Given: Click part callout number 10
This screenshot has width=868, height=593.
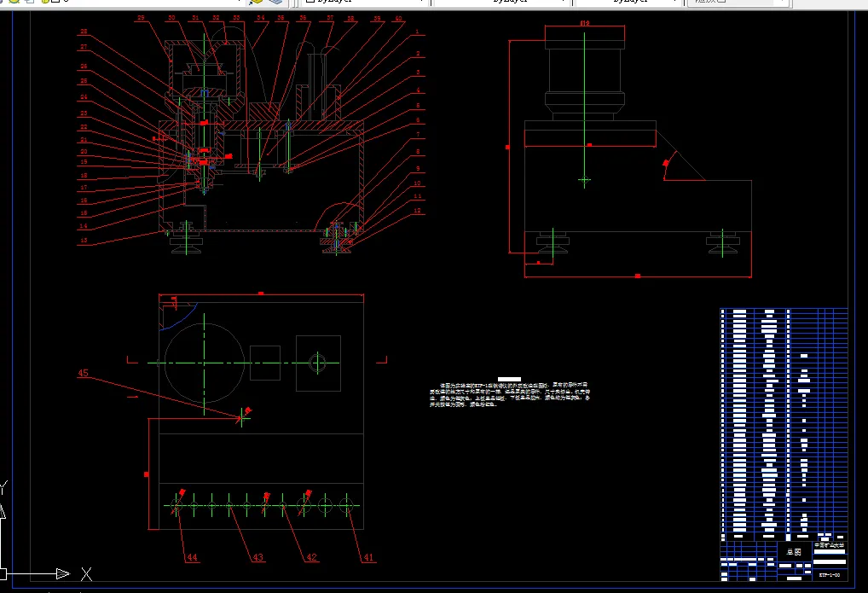Looking at the screenshot, I should (x=418, y=183).
